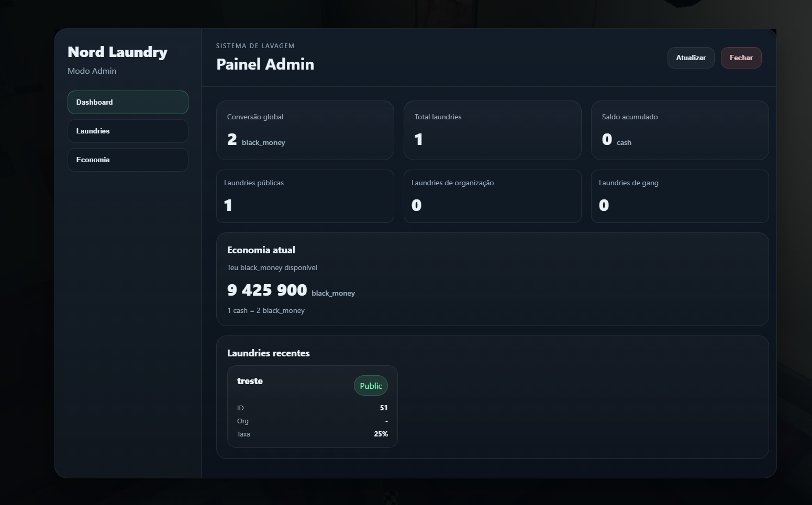Click the Org row label on the treste card
Viewport: 812px width, 505px height.
tap(243, 421)
